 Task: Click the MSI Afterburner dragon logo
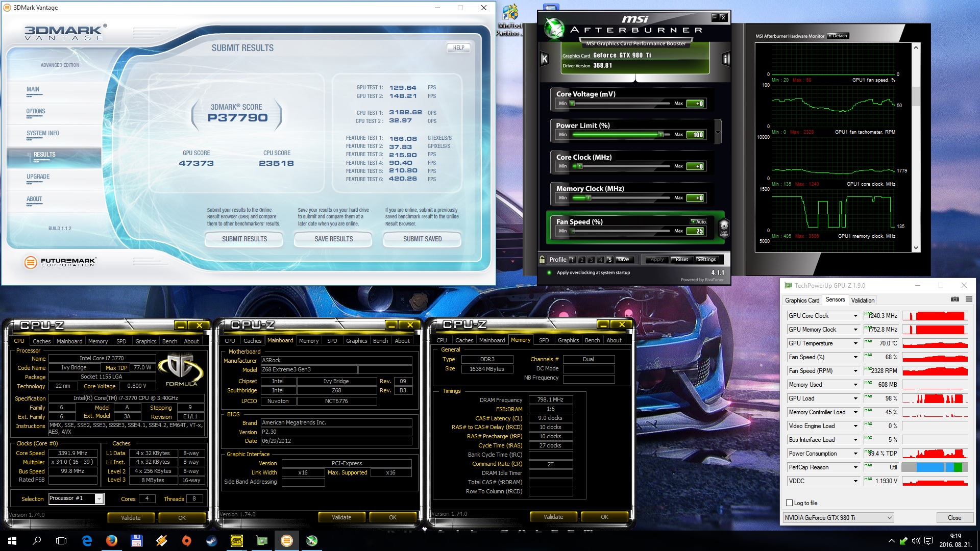554,28
